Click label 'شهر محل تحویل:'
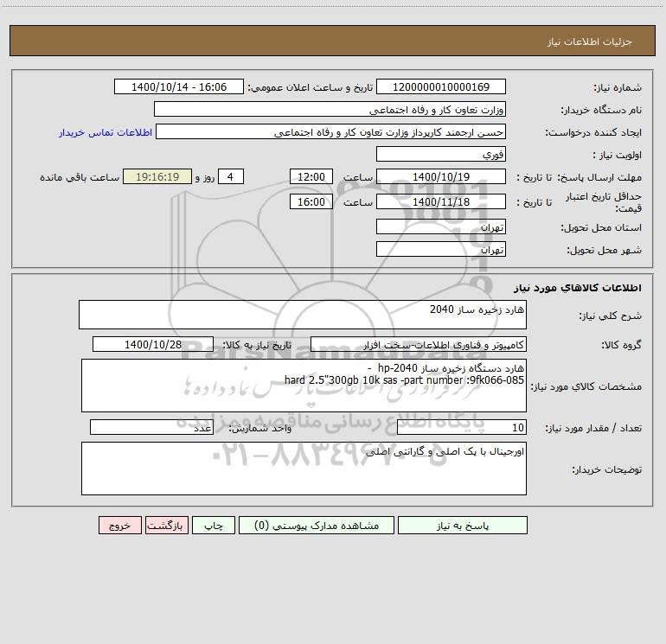Viewport: 666px width, 644px height. pos(604,251)
